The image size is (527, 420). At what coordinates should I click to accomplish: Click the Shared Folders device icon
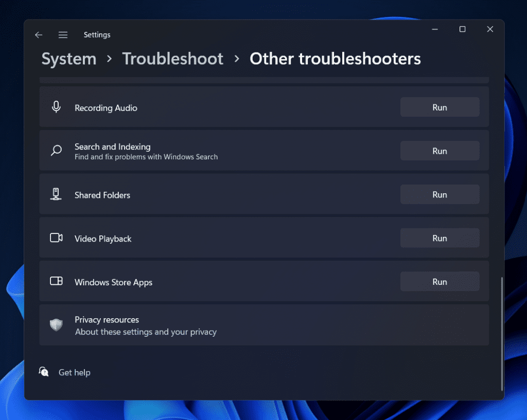(x=56, y=194)
